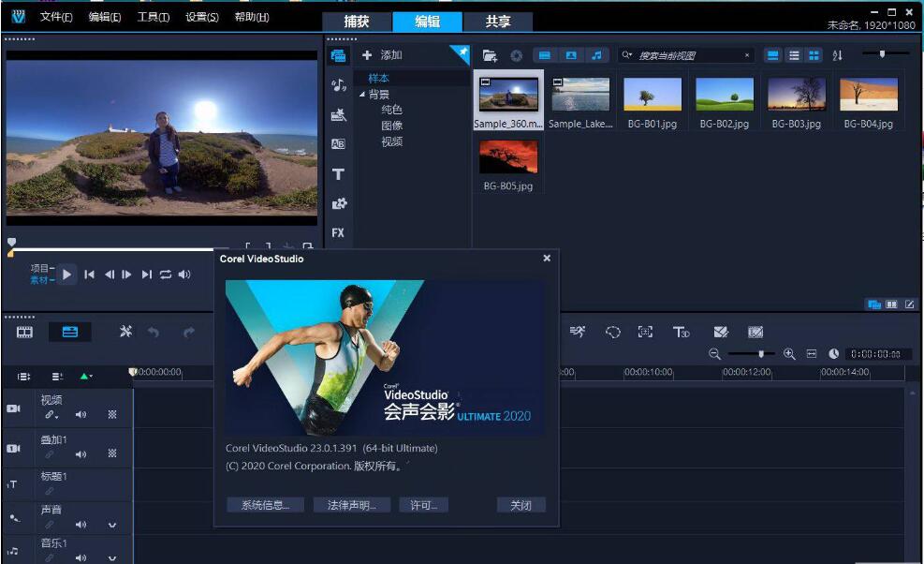Open the pan and zoom frame tool

click(645, 333)
